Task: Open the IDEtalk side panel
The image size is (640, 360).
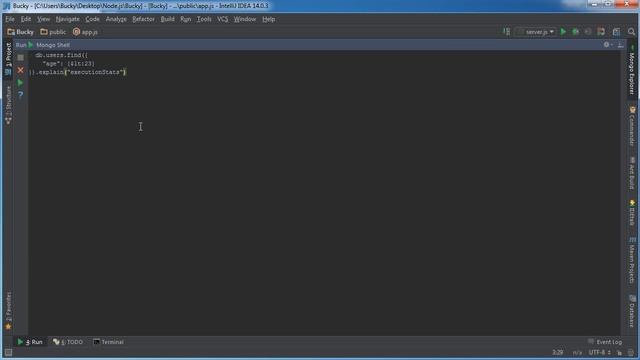Action: click(632, 213)
